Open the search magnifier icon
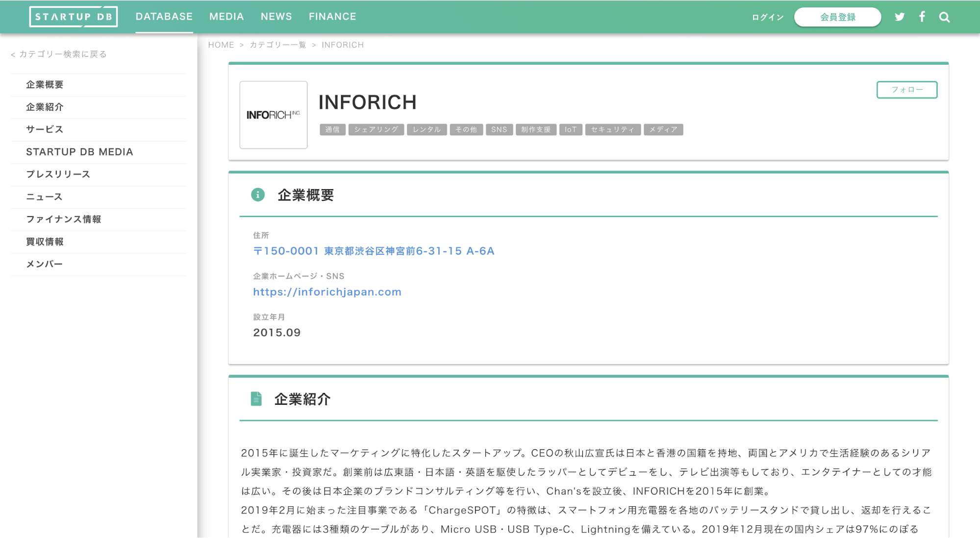Screen dimensions: 980x538 point(944,16)
